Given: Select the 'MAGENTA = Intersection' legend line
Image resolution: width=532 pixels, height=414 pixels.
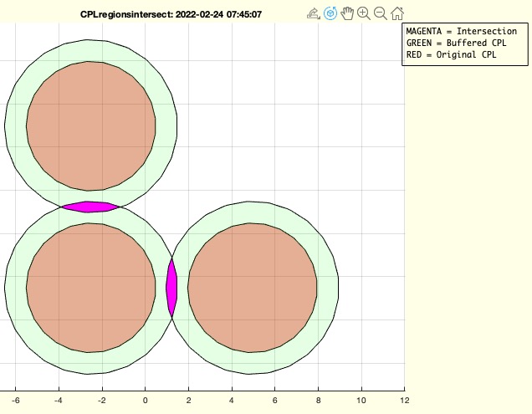Looking at the screenshot, I should [461, 31].
